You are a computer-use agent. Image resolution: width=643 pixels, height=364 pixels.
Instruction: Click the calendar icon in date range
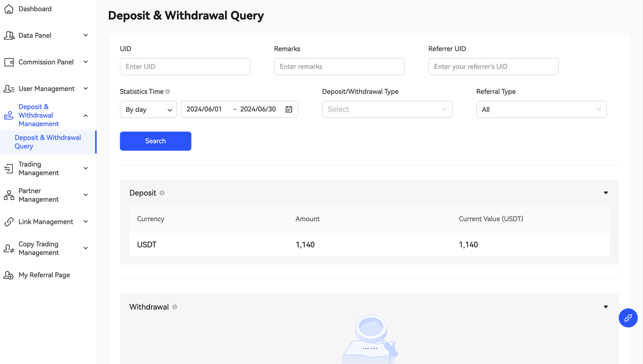pos(289,109)
